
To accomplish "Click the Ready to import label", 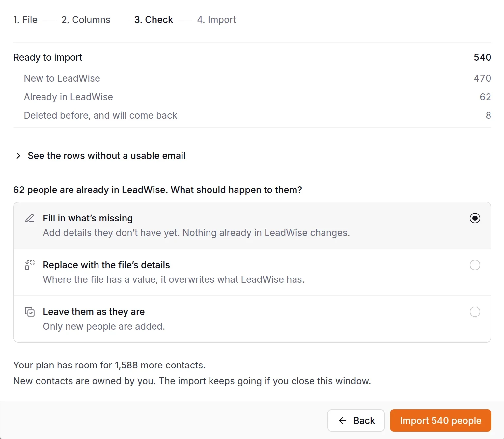I will pyautogui.click(x=48, y=57).
